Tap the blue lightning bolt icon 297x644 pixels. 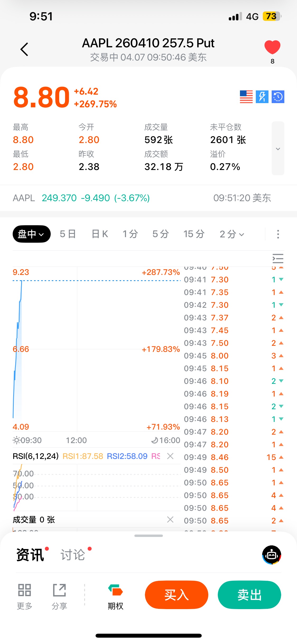point(262,97)
